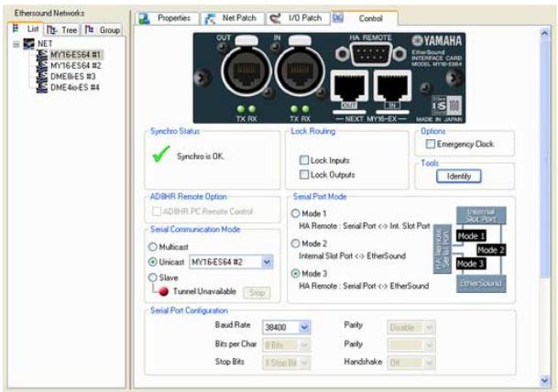
Task: Select the NET network icon
Action: 28,44
